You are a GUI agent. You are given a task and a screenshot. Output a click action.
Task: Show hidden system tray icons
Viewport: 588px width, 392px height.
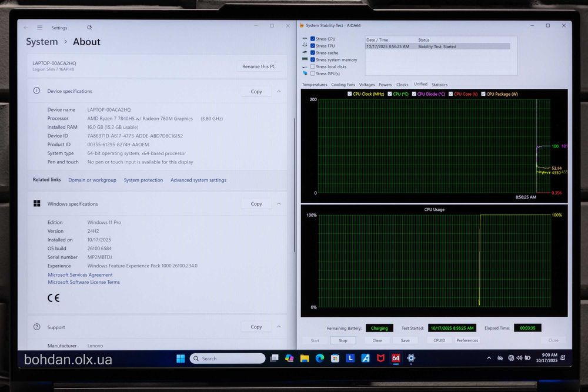489,358
